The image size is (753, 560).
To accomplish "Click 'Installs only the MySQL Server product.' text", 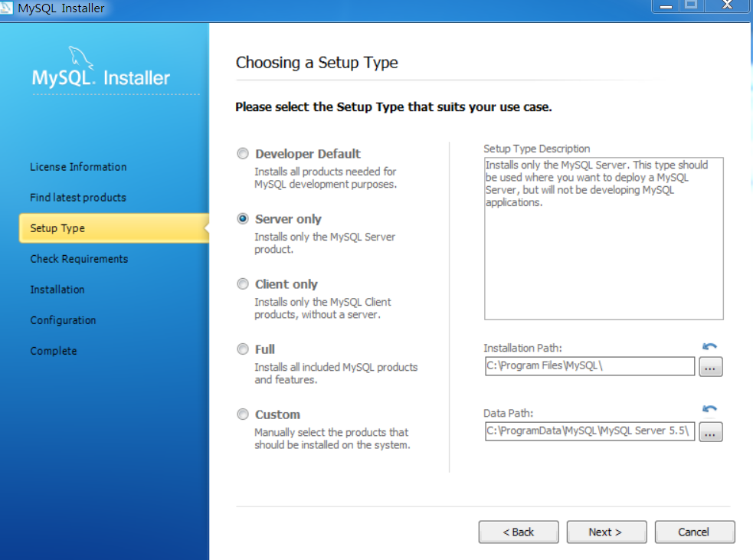I will [325, 243].
